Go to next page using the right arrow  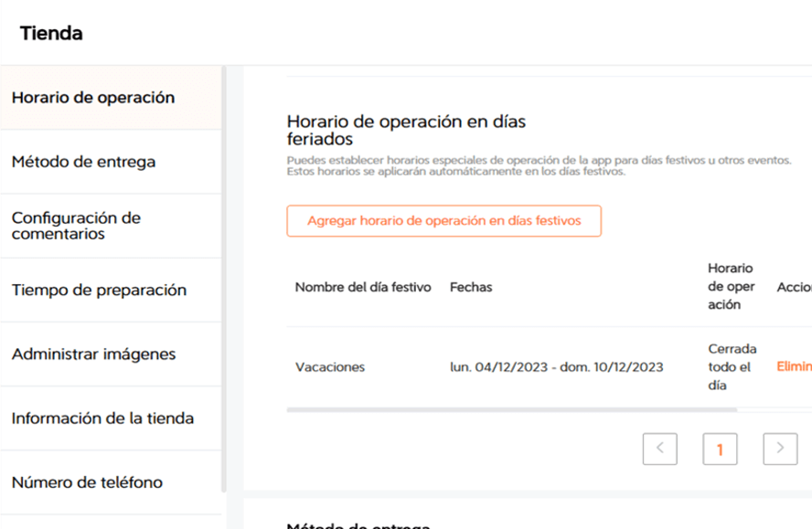[x=779, y=449]
